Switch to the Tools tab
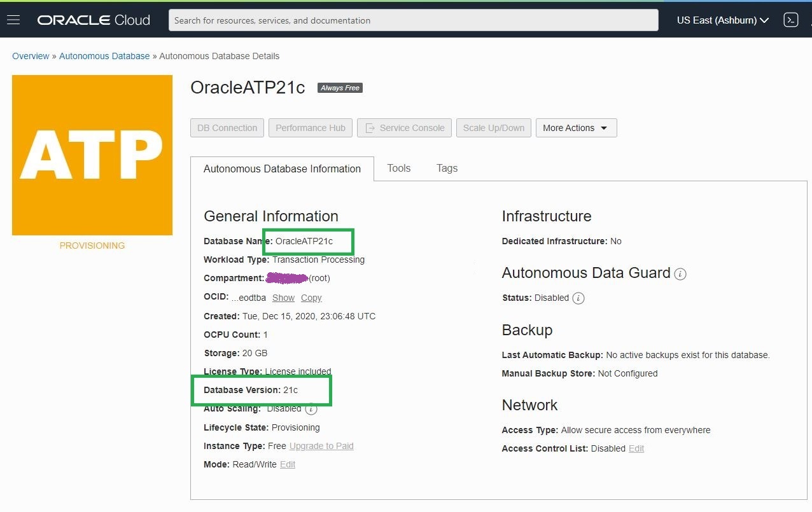 point(398,168)
